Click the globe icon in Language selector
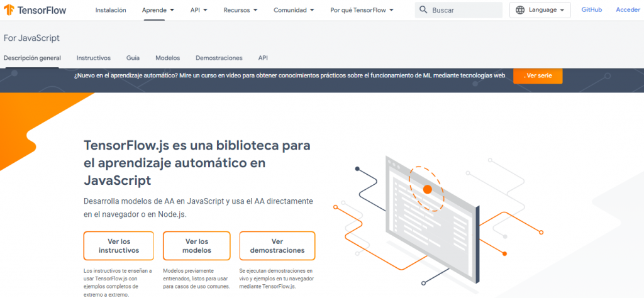This screenshot has height=298, width=644. 520,10
